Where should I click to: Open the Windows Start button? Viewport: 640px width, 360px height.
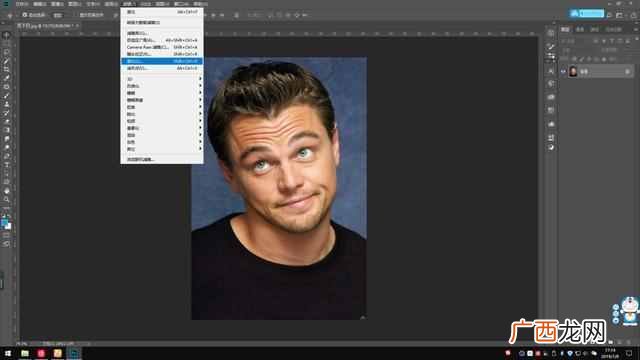pos(8,353)
